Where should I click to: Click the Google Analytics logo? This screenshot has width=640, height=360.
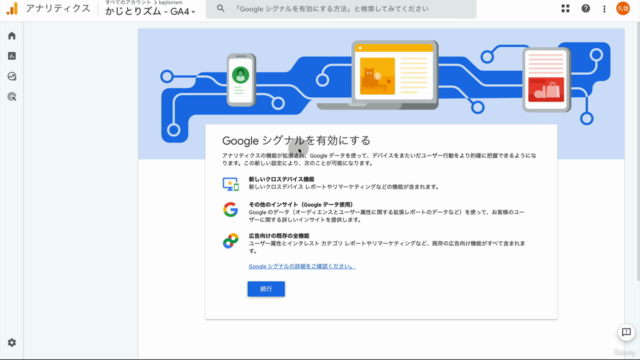[x=12, y=9]
